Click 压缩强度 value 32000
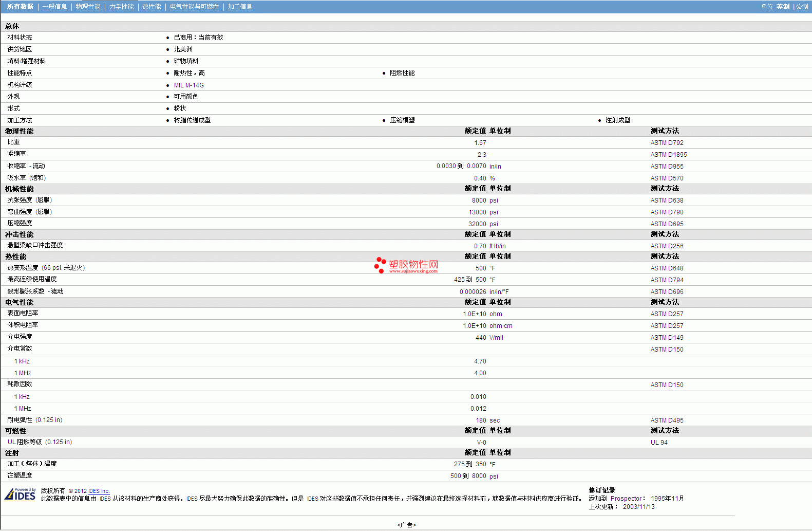The width and height of the screenshot is (812, 531). (x=478, y=224)
